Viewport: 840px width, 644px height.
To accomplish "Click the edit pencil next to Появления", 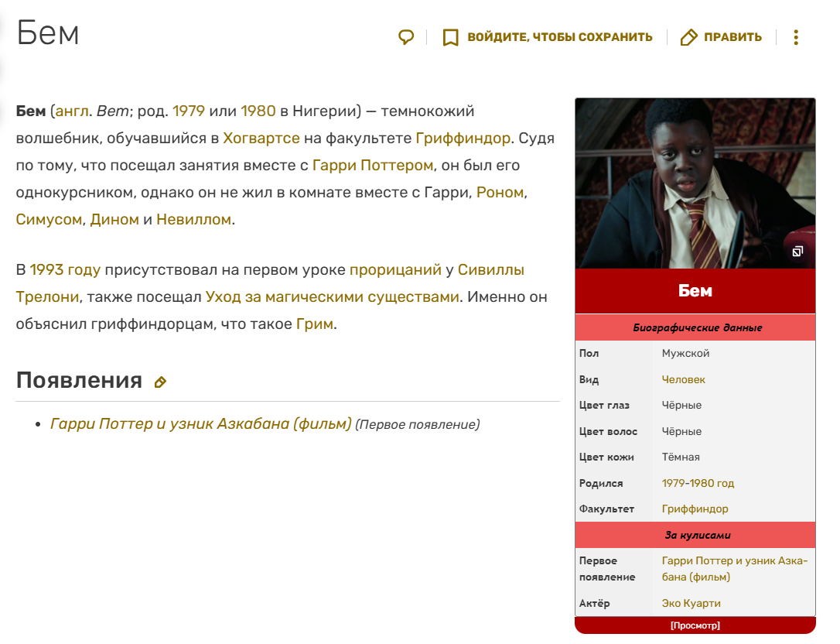I will [160, 382].
